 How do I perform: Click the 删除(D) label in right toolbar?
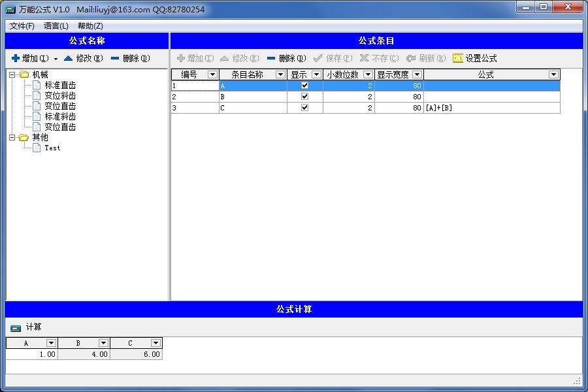(293, 58)
